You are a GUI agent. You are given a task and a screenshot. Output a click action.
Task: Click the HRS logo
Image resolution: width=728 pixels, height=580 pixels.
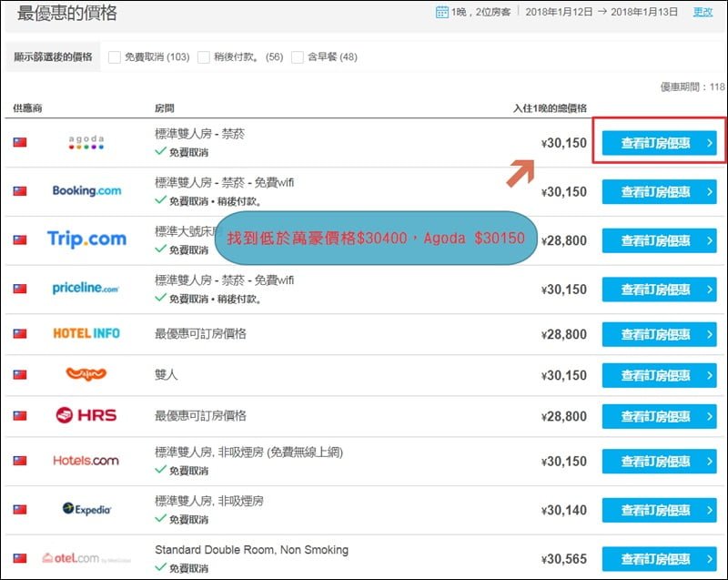[86, 415]
